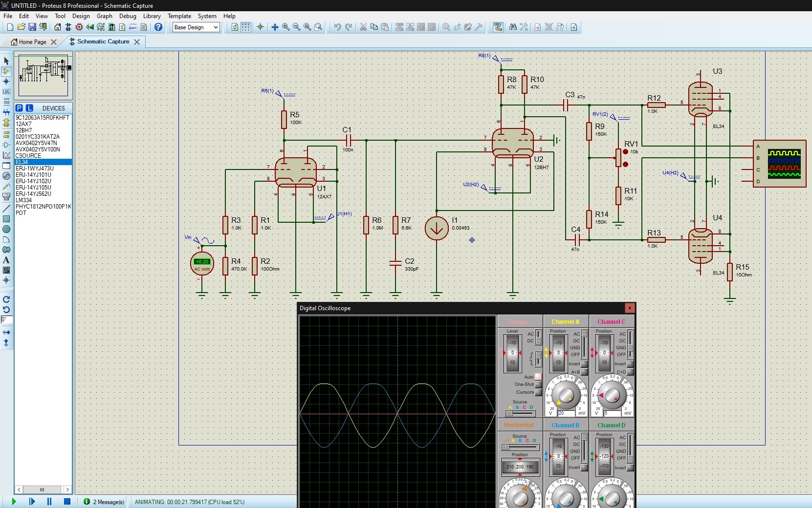Toggle Channel B Invert button
Screen dimensions: 812x508
pyautogui.click(x=584, y=467)
